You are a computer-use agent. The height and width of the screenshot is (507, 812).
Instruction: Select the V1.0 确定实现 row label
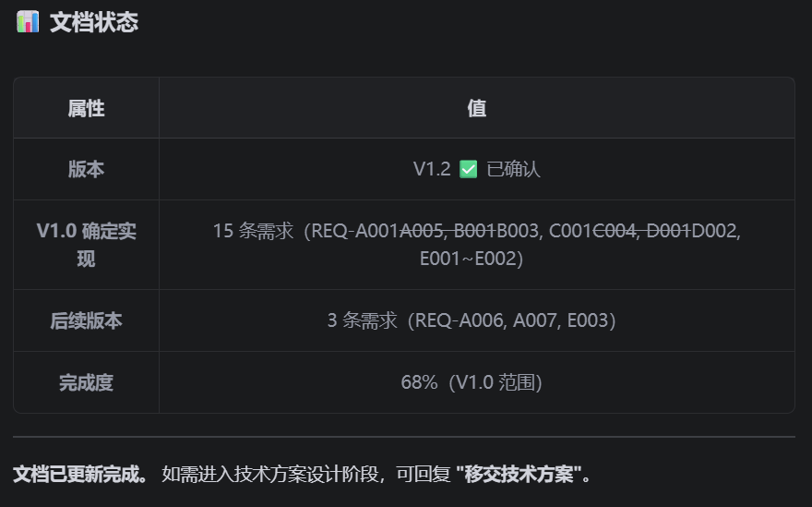click(x=86, y=245)
